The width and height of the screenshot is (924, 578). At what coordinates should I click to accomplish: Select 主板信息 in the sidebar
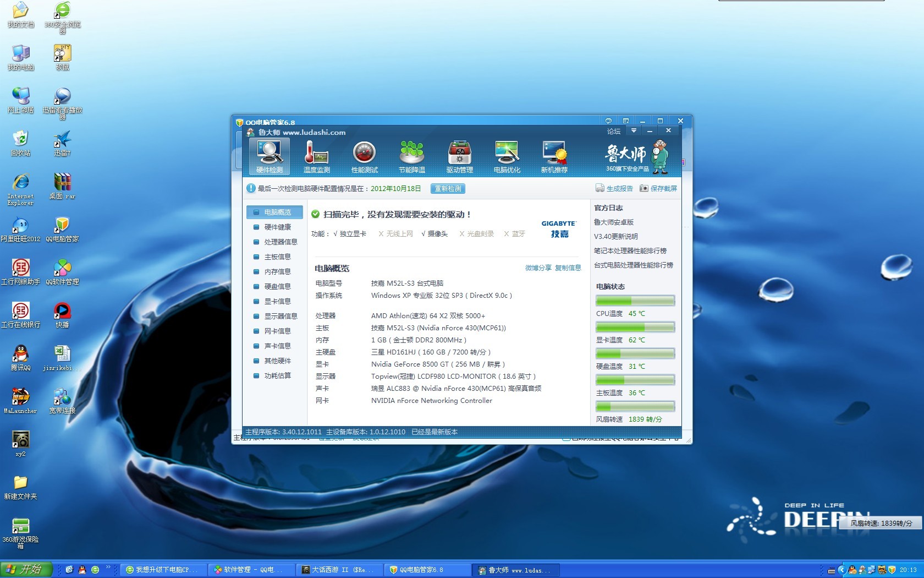(x=275, y=257)
